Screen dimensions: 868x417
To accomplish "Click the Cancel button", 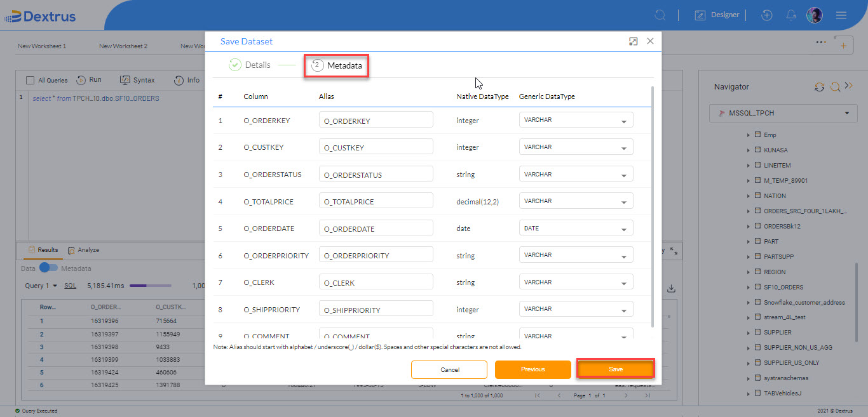I will pos(449,369).
